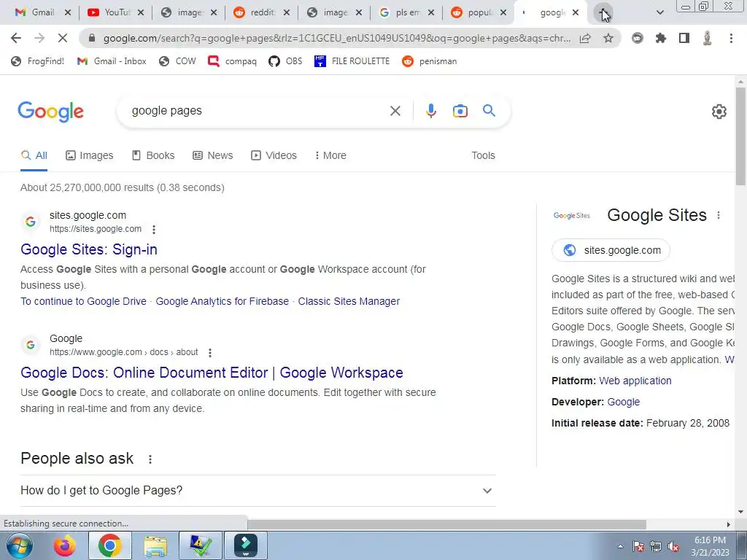Image resolution: width=747 pixels, height=560 pixels.
Task: Click muted volume tray icon
Action: click(673, 547)
